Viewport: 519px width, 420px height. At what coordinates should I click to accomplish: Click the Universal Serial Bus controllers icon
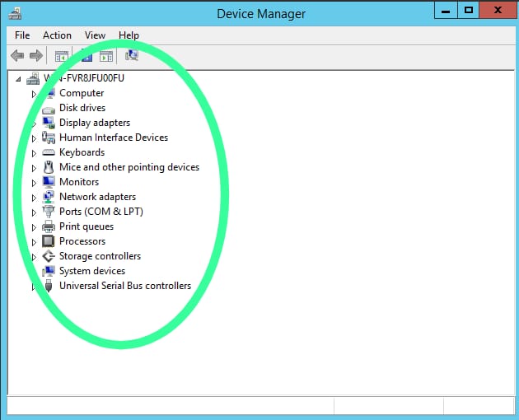[49, 286]
